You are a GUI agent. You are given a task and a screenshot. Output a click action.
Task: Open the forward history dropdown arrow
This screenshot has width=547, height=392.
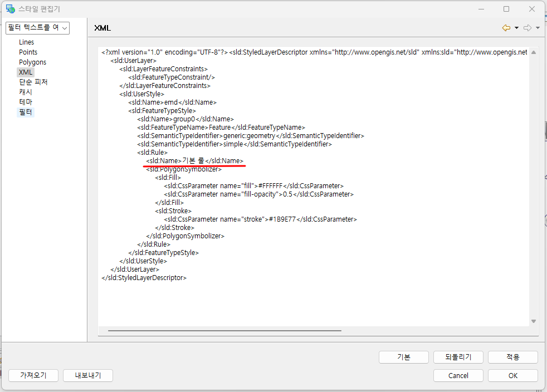(538, 28)
